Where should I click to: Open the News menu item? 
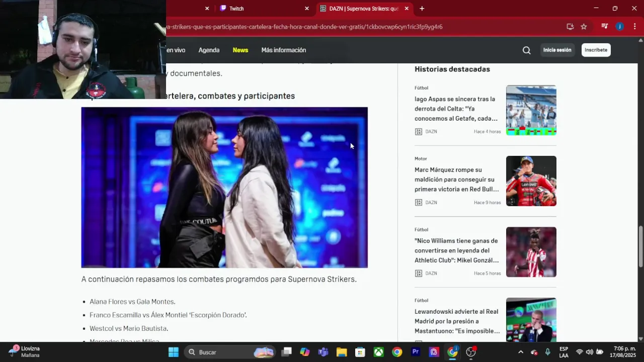click(240, 50)
